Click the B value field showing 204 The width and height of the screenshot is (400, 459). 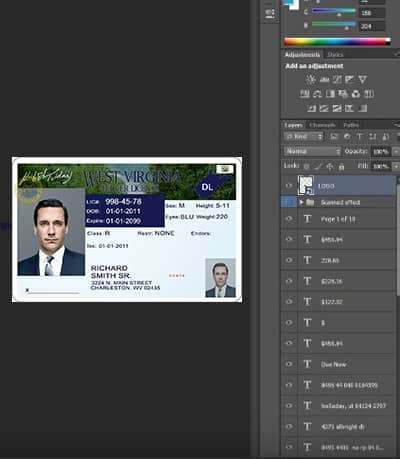[x=372, y=26]
